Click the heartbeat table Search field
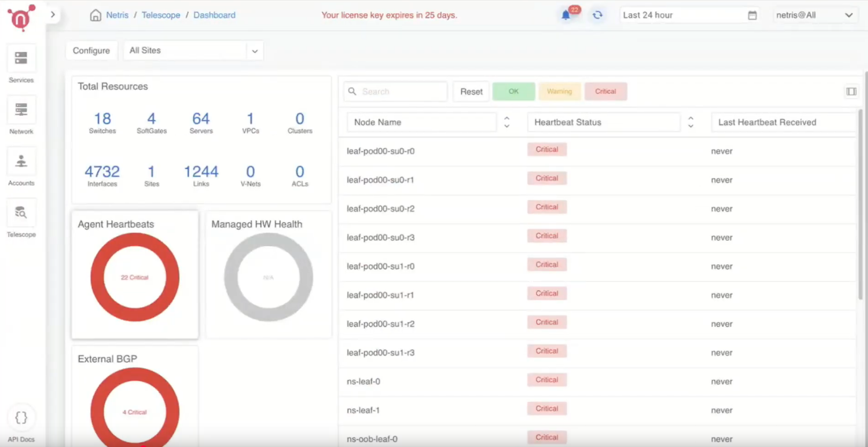This screenshot has width=868, height=447. [396, 91]
